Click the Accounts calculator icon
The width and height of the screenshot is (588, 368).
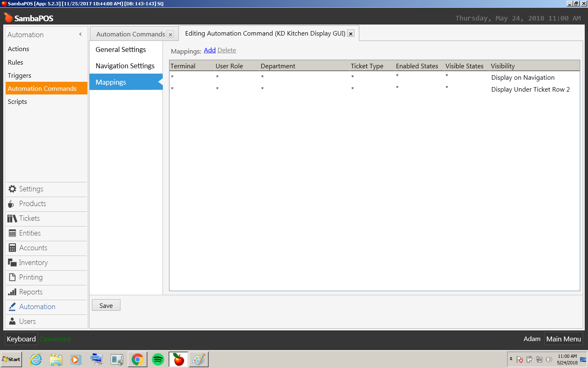(12, 248)
